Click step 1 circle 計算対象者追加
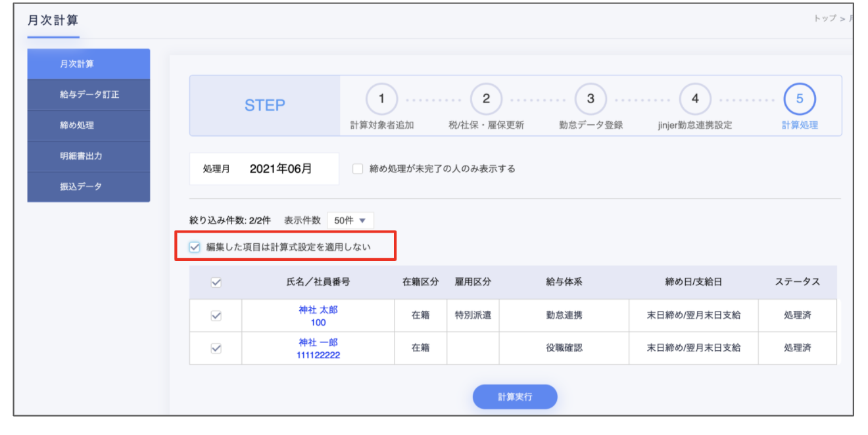The image size is (868, 435). click(x=381, y=99)
